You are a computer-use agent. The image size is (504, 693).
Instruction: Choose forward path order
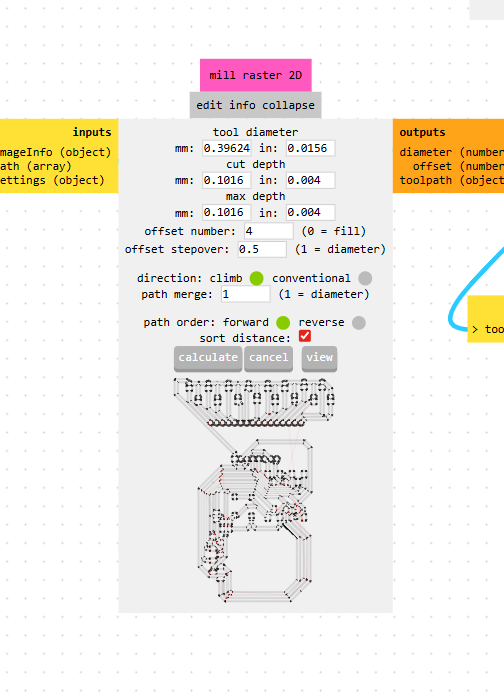[283, 323]
